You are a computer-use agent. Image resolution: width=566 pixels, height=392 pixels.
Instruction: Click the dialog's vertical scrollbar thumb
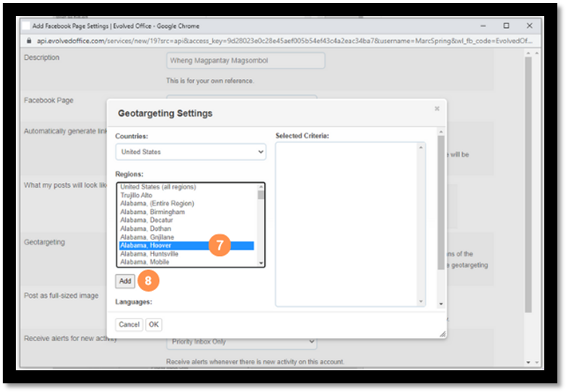[441, 202]
